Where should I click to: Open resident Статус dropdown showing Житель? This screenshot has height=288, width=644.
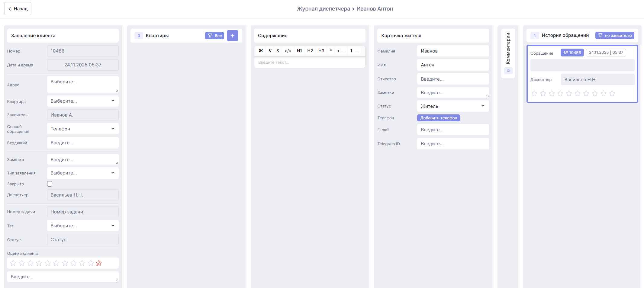452,106
